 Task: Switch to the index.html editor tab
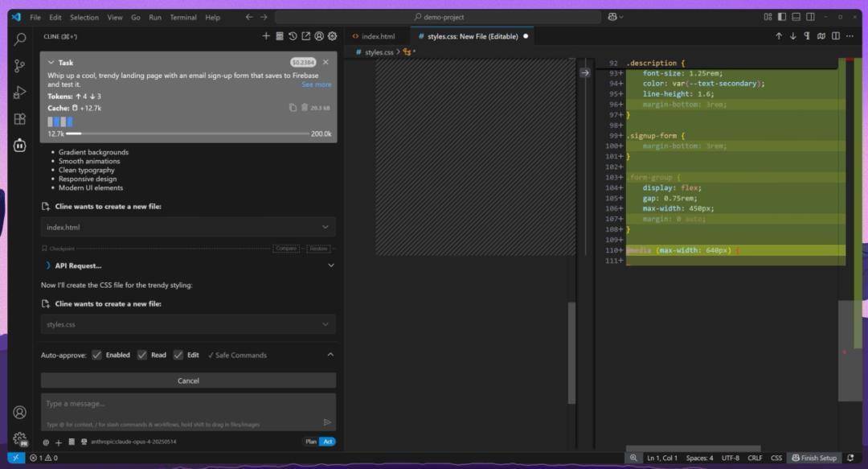[374, 36]
